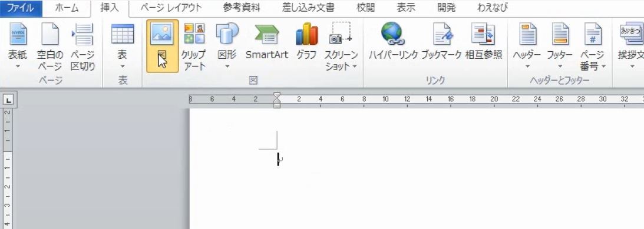
Task: Click the 12 mark on horizontal ruler
Action: (407, 99)
